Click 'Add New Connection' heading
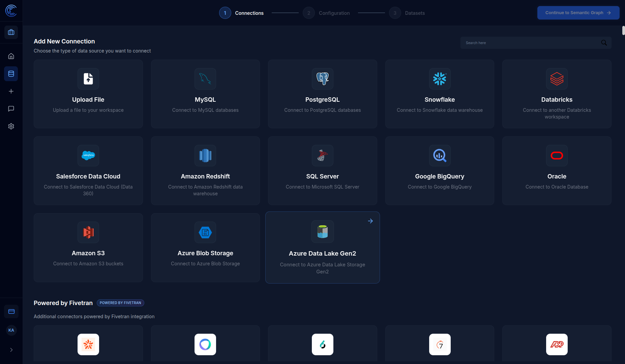 (64, 41)
